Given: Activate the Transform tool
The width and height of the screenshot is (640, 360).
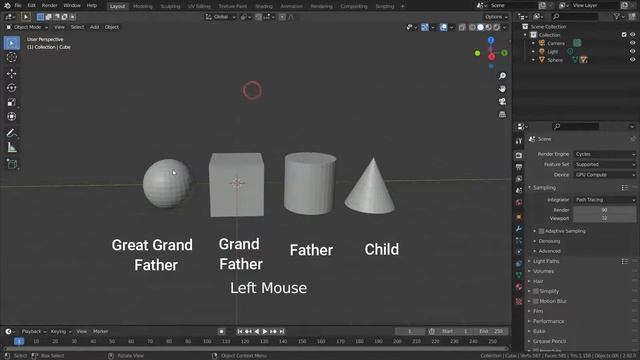Looking at the screenshot, I should [x=11, y=116].
